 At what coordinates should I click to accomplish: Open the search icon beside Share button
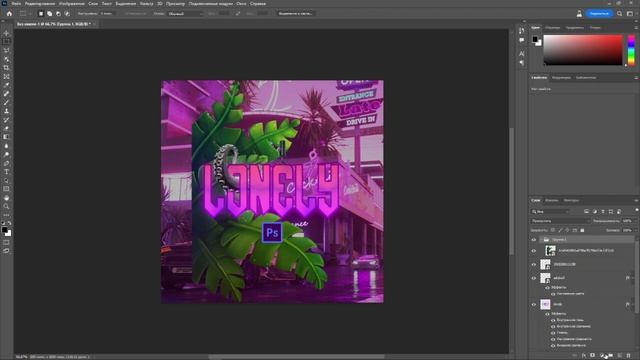[x=620, y=13]
